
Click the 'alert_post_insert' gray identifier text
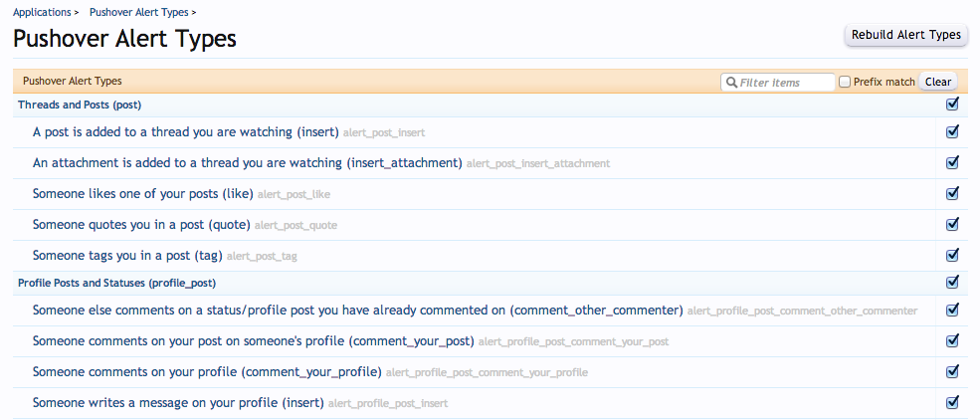pos(384,133)
